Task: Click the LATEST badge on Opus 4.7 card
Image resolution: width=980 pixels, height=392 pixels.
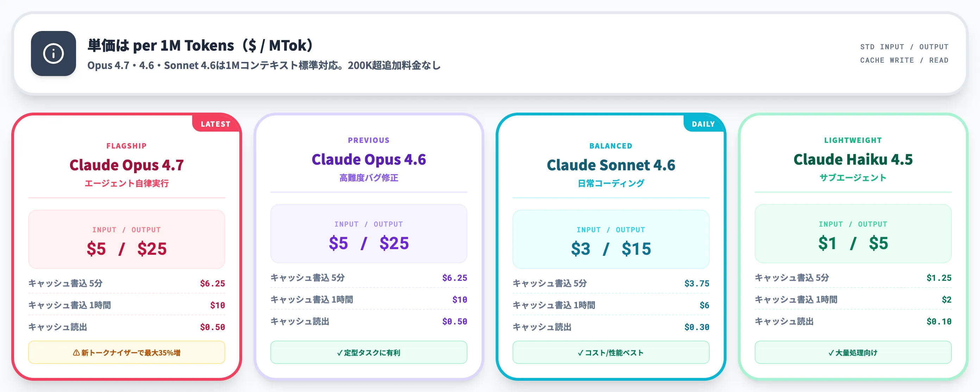Action: click(x=216, y=124)
